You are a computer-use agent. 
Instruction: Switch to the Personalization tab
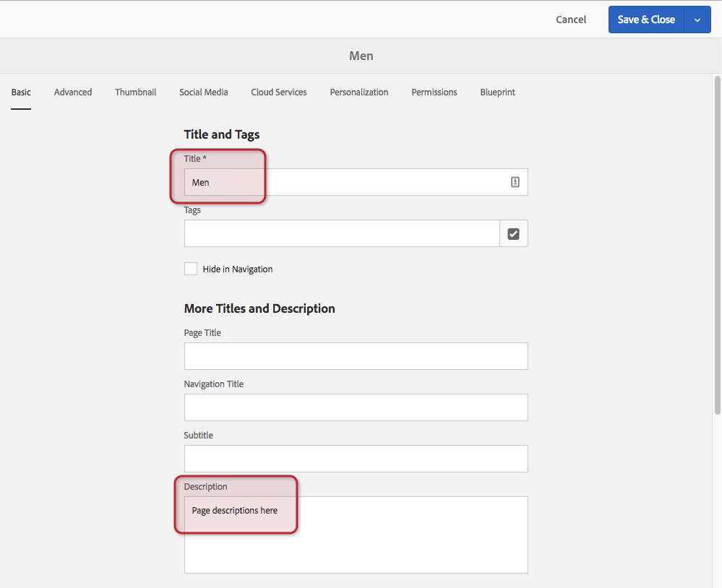click(359, 92)
